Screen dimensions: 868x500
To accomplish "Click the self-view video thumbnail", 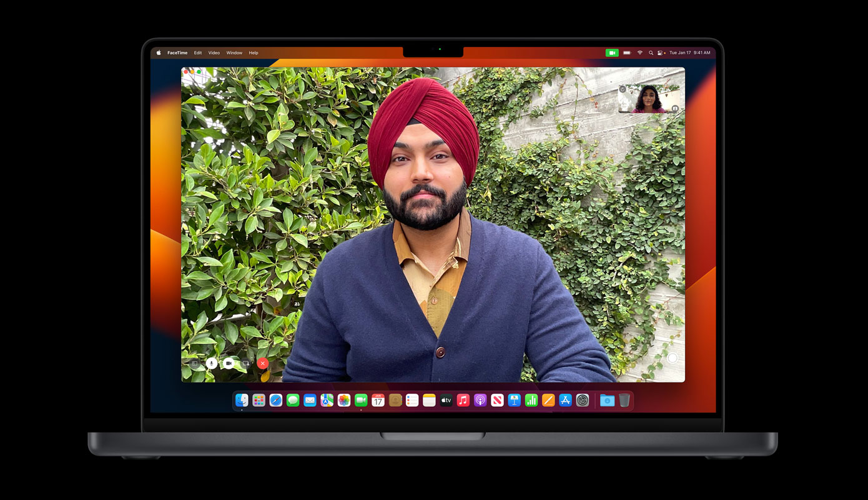I will pos(649,99).
